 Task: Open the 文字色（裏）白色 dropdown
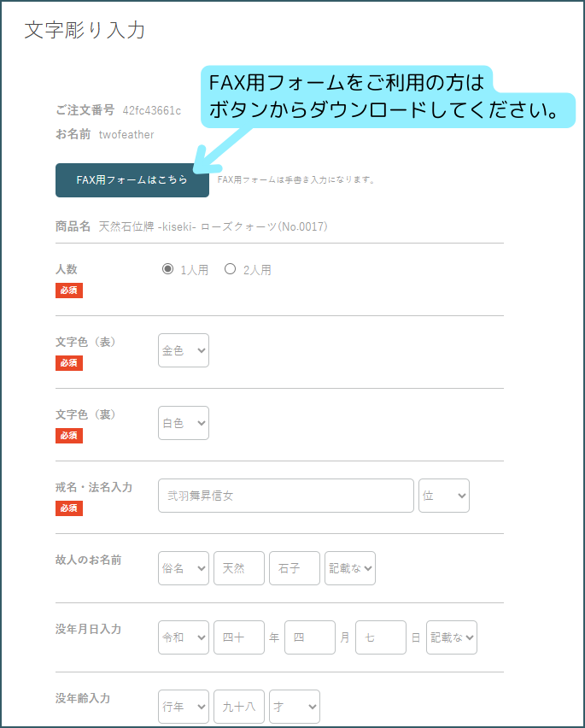[184, 423]
